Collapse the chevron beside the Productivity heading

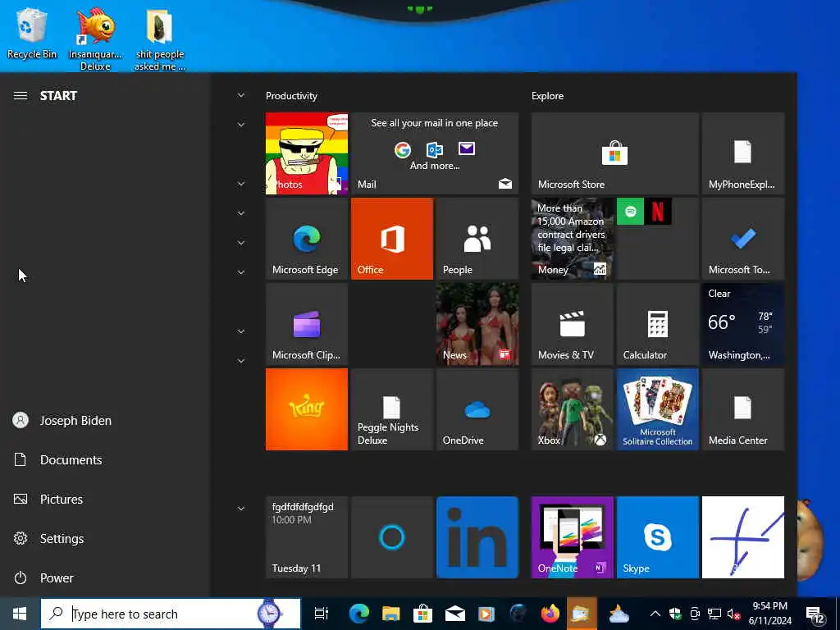(241, 95)
